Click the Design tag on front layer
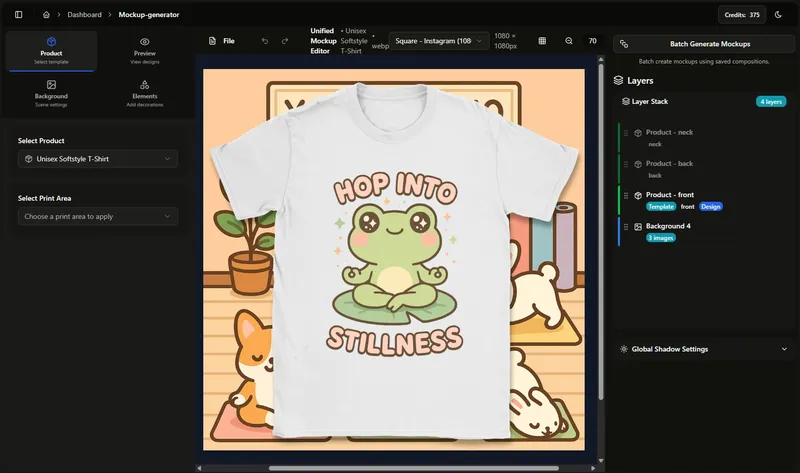 (711, 207)
